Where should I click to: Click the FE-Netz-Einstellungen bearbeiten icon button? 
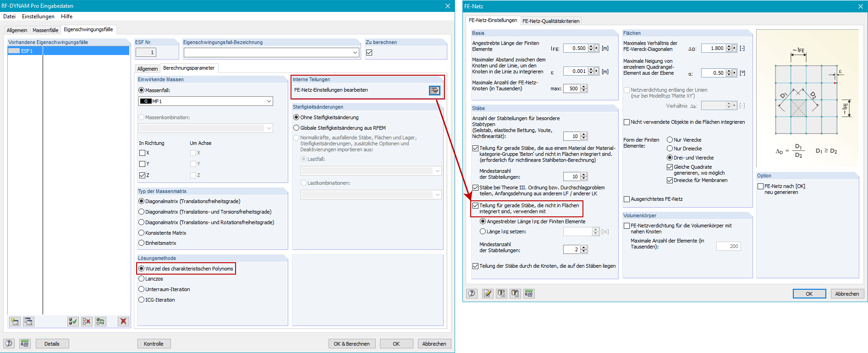tap(434, 90)
